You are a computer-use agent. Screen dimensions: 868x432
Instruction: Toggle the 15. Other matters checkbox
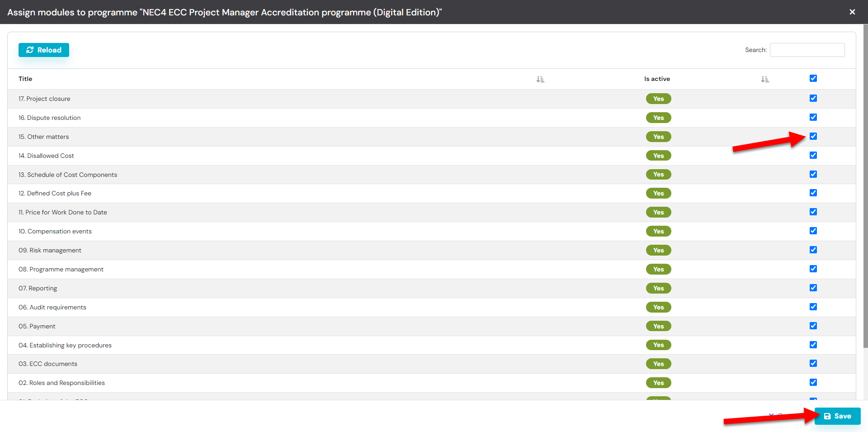(x=813, y=136)
